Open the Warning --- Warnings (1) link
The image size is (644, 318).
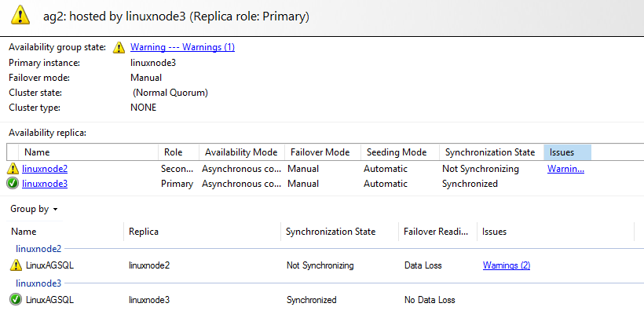(182, 47)
